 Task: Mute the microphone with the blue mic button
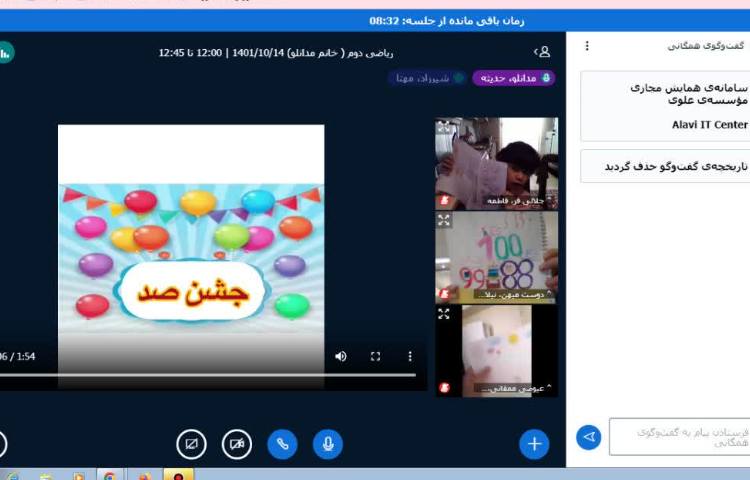pyautogui.click(x=328, y=444)
